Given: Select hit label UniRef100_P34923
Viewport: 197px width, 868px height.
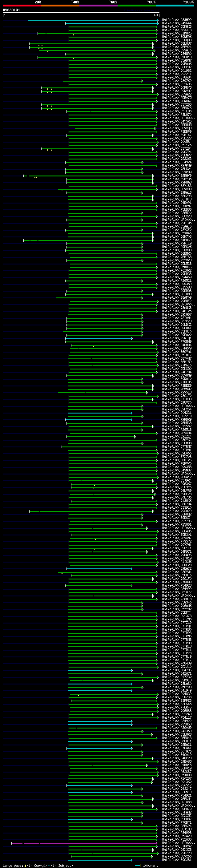Looking at the screenshot, I should (x=177, y=586).
